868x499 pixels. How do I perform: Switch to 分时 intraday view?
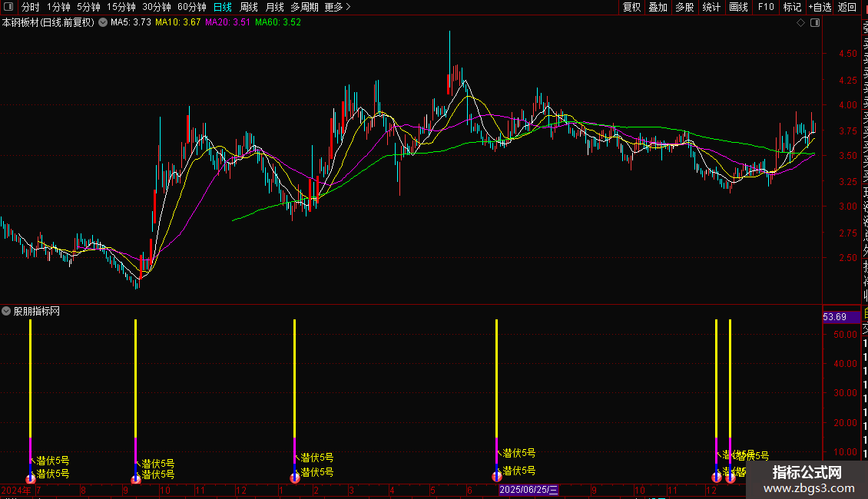pos(31,7)
